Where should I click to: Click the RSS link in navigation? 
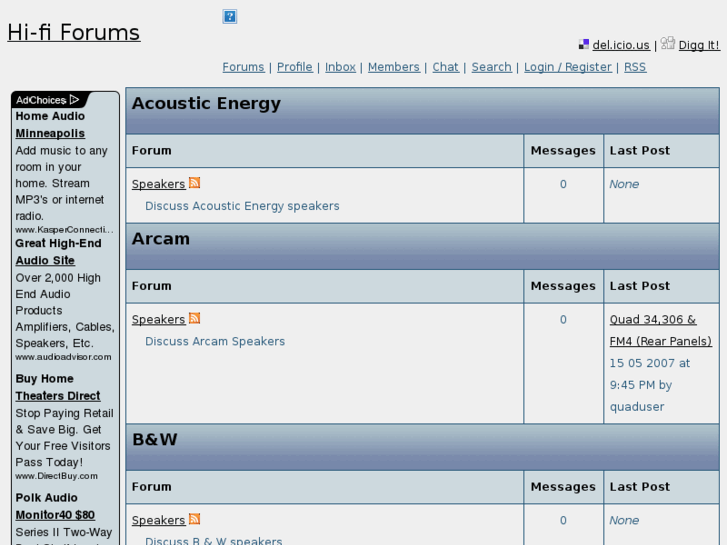[x=635, y=67]
